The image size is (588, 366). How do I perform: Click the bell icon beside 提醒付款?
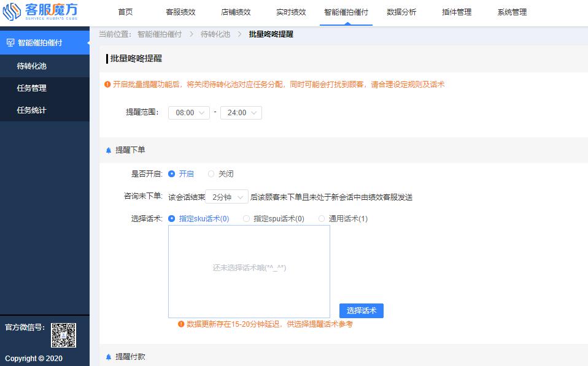(109, 356)
